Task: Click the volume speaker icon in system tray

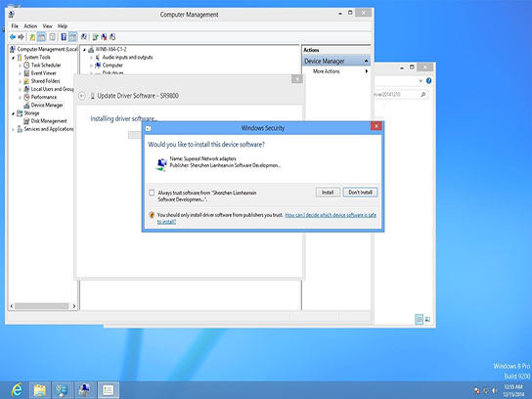Action: click(495, 390)
